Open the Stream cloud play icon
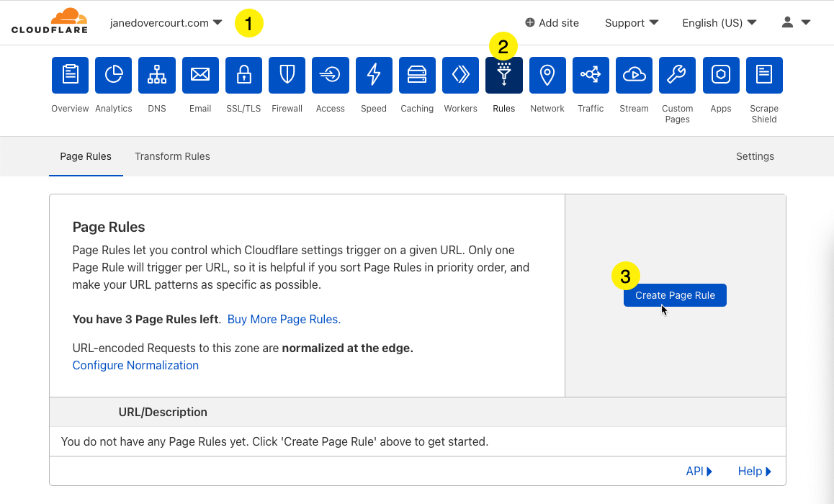The image size is (834, 504). coord(634,75)
